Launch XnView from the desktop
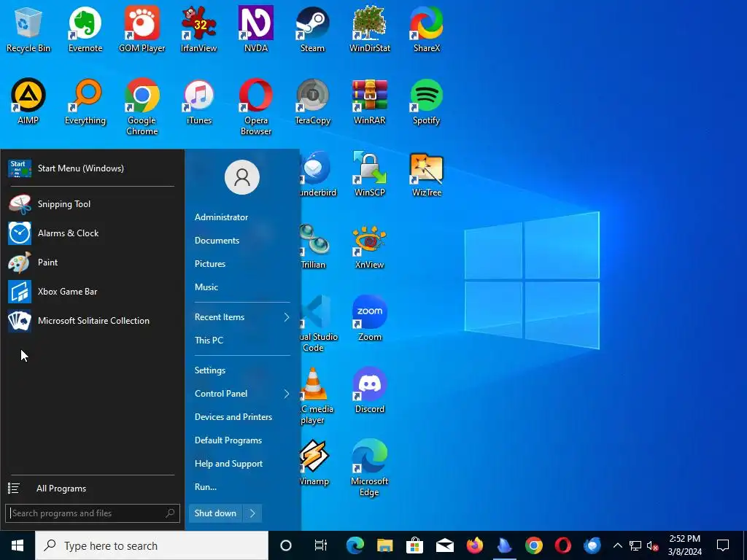 pos(370,246)
